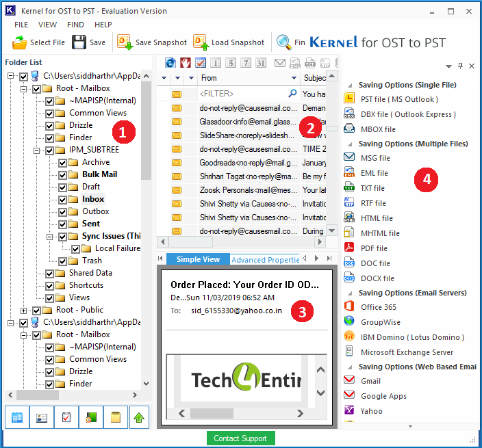Choose MHTML file saving option
The image size is (482, 448).
point(380,233)
